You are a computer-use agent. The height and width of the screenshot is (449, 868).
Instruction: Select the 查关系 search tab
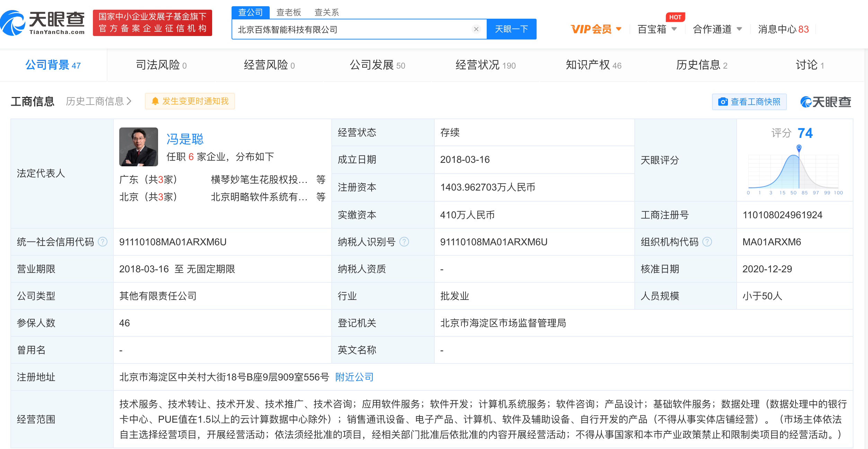(327, 12)
